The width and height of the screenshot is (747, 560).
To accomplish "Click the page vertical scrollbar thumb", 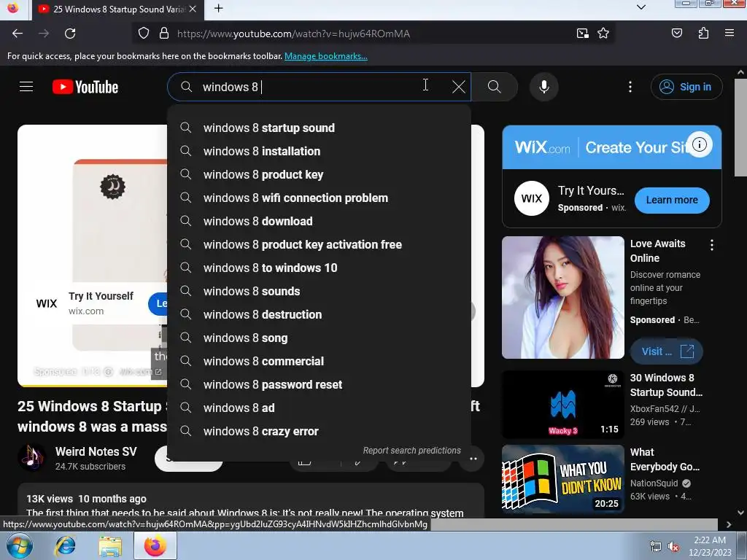I will tap(740, 127).
